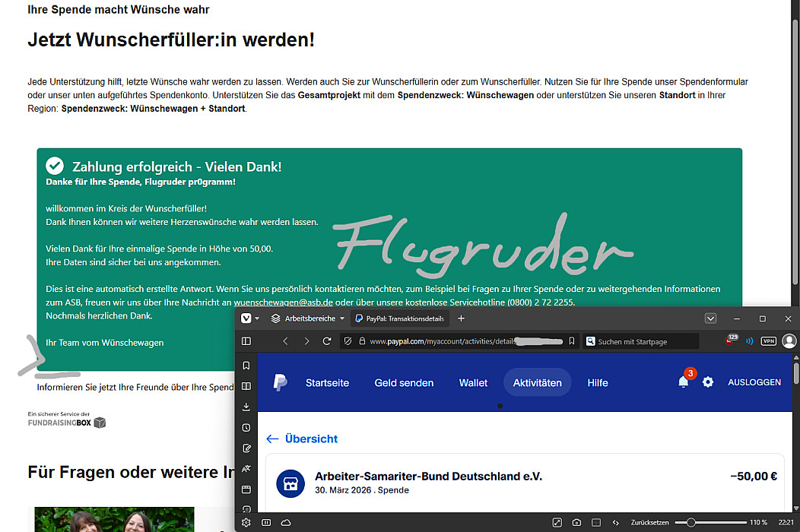The width and height of the screenshot is (800, 532).
Task: Open the downloads panel in sidebar
Action: point(246,407)
